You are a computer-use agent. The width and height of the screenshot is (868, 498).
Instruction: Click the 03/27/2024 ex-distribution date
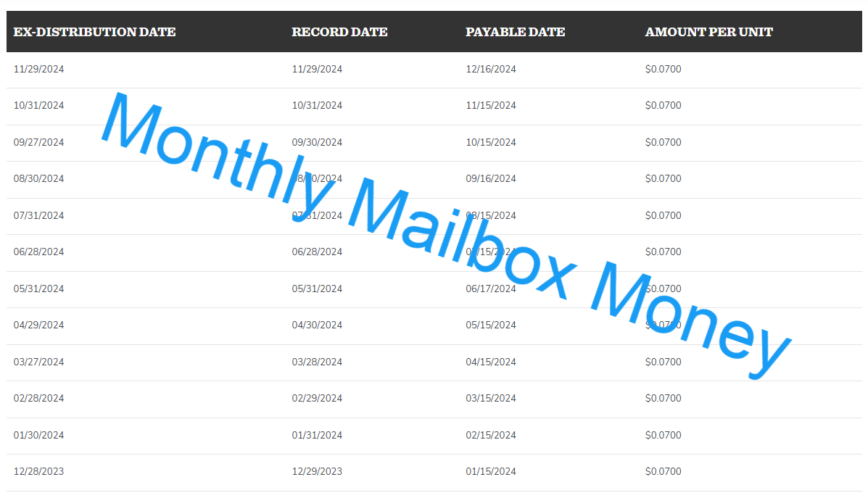tap(38, 362)
